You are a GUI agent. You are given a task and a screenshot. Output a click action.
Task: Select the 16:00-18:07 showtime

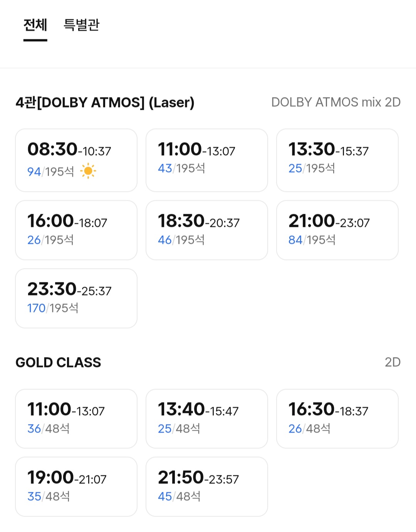click(76, 230)
